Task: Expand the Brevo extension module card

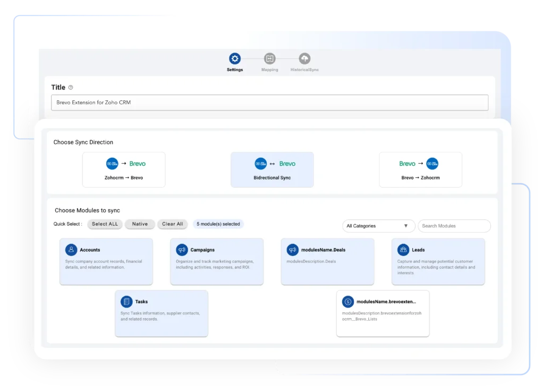Action: (x=382, y=313)
